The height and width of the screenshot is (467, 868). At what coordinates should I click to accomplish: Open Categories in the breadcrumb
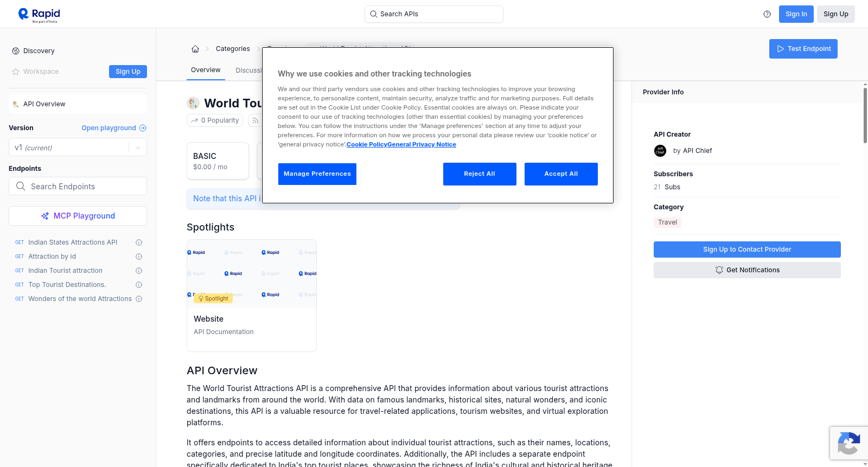coord(233,49)
